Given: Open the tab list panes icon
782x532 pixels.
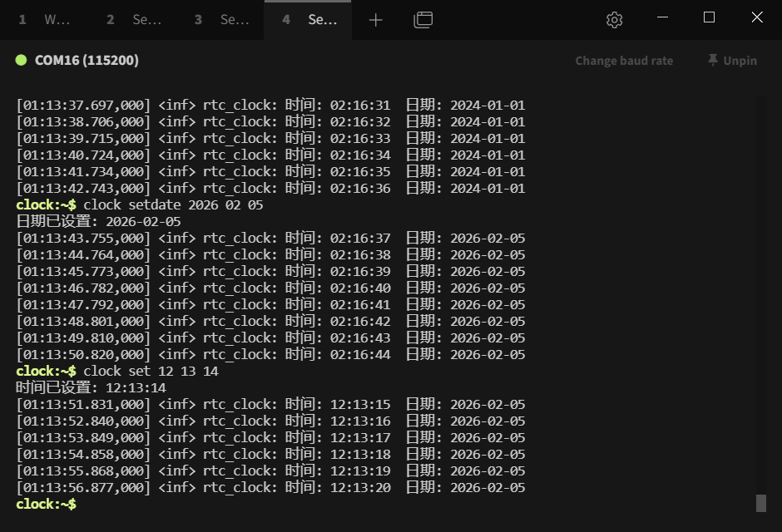Looking at the screenshot, I should (x=423, y=20).
